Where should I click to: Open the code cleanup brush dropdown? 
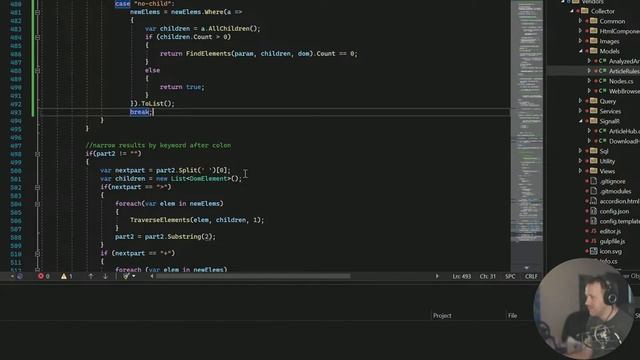pos(129,276)
